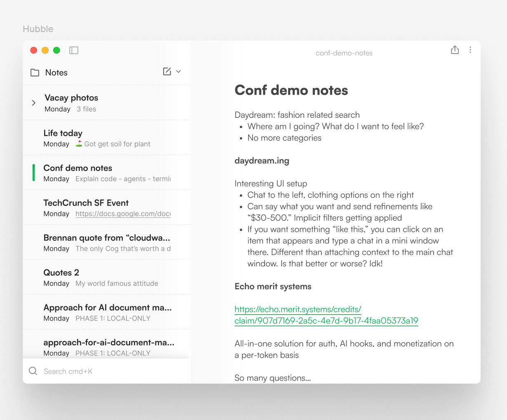Open the Brennan quote from cloudwa... note
The height and width of the screenshot is (420, 507).
[x=107, y=243]
